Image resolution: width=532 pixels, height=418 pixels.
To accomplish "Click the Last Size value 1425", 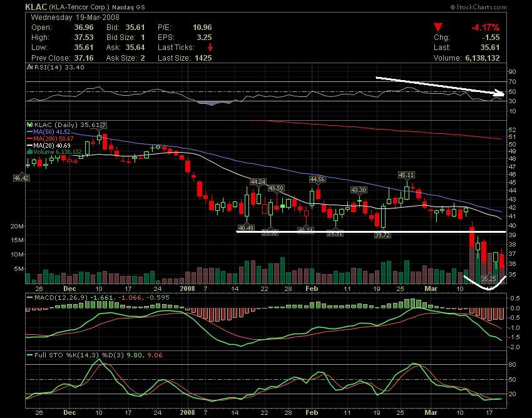I will (203, 58).
